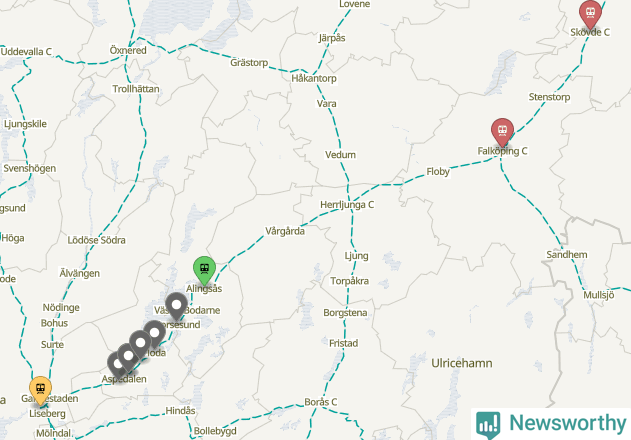Click the Newsworthy chart logo icon
Image resolution: width=631 pixels, height=440 pixels.
tap(488, 425)
